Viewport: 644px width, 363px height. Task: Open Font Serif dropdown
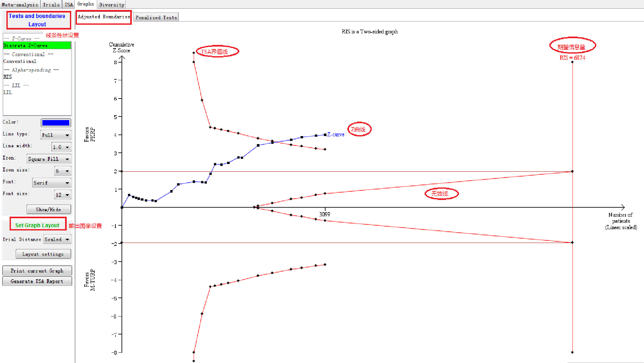point(52,183)
